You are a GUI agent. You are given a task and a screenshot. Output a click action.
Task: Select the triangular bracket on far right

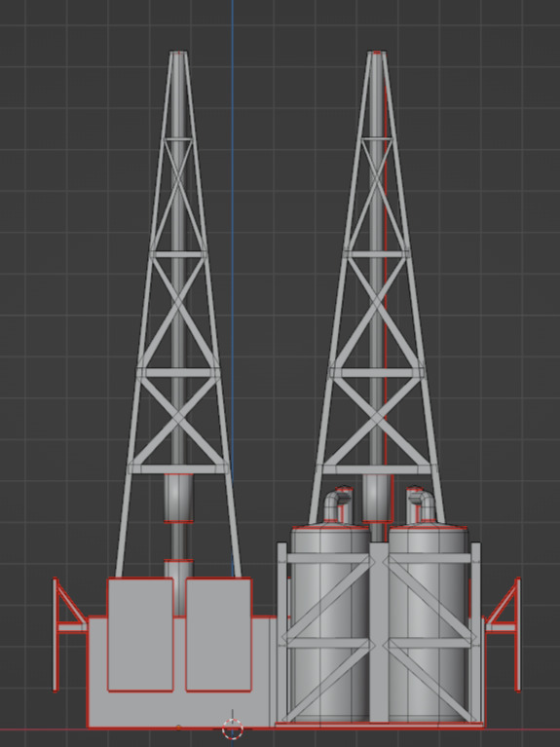[503, 634]
